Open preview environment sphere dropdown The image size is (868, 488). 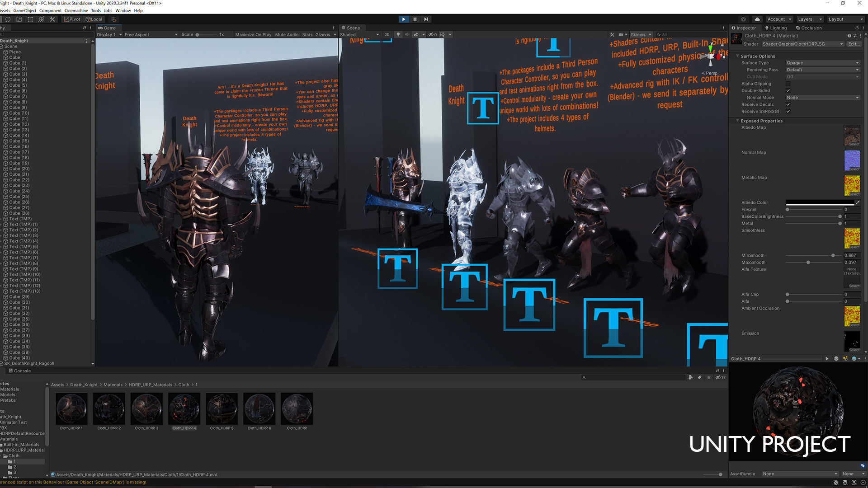[x=855, y=359]
